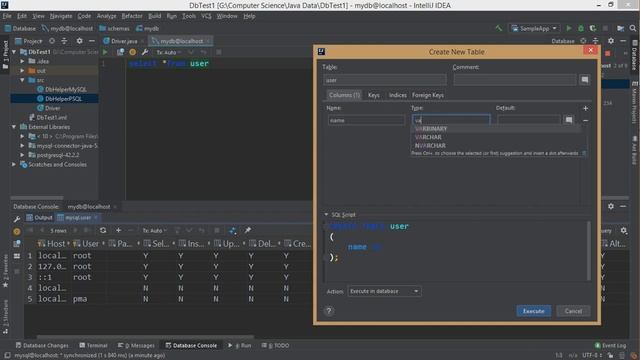Collapse the src folder in project tree
The image size is (640, 360).
(x=22, y=80)
